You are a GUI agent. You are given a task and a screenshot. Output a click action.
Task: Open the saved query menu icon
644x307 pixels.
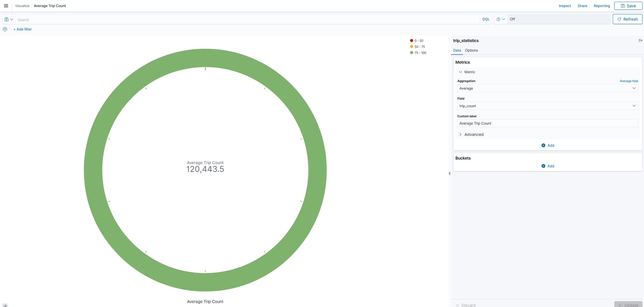(x=9, y=19)
